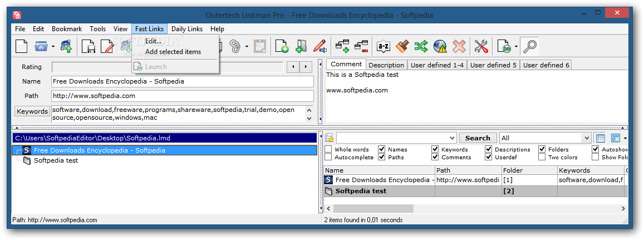
Task: Click the page with red pencil icon
Action: pos(107,46)
